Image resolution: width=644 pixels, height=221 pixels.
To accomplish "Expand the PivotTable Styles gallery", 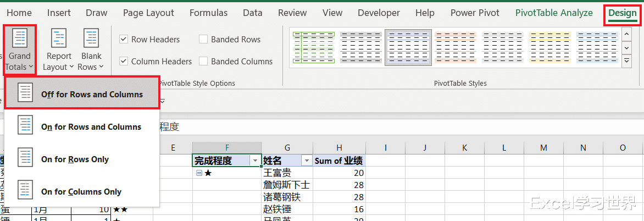I will click(626, 61).
